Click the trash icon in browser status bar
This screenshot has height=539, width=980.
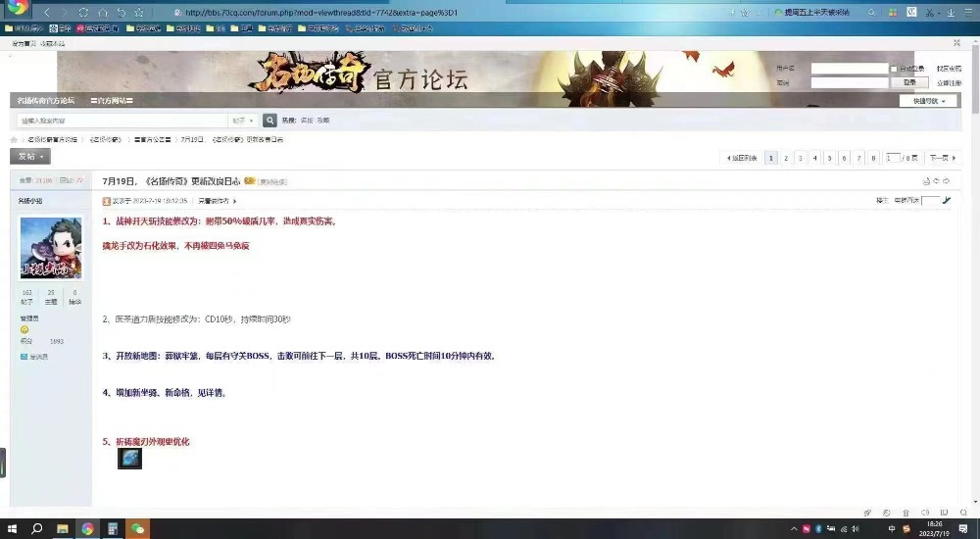[x=906, y=513]
